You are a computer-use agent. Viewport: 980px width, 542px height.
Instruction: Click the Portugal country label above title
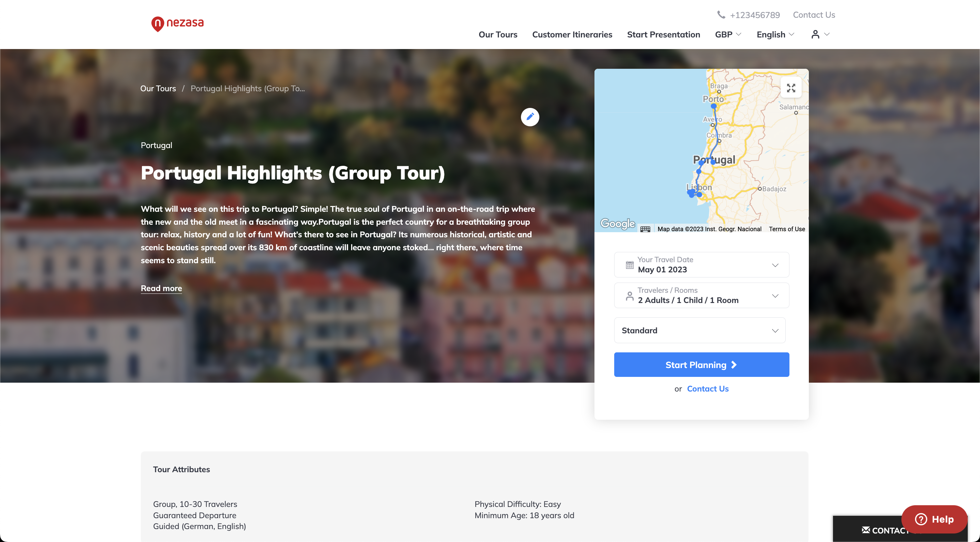pyautogui.click(x=157, y=145)
